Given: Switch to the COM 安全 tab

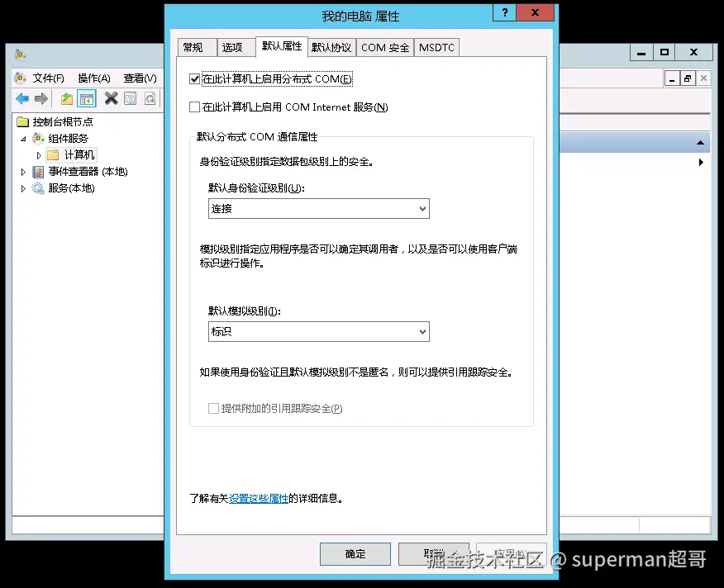Looking at the screenshot, I should coord(384,47).
